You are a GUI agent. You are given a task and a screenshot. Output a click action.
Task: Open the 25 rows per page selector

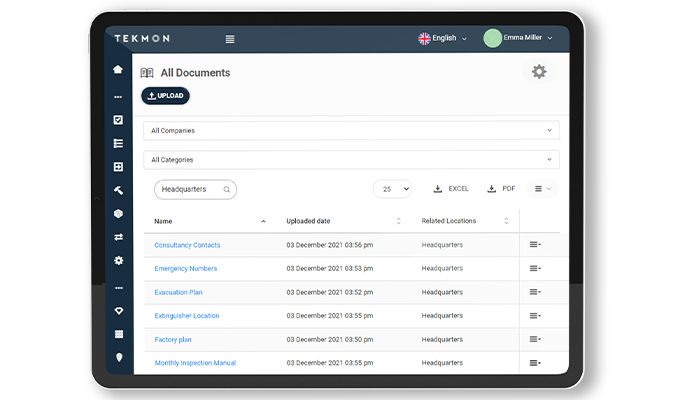pyautogui.click(x=394, y=188)
